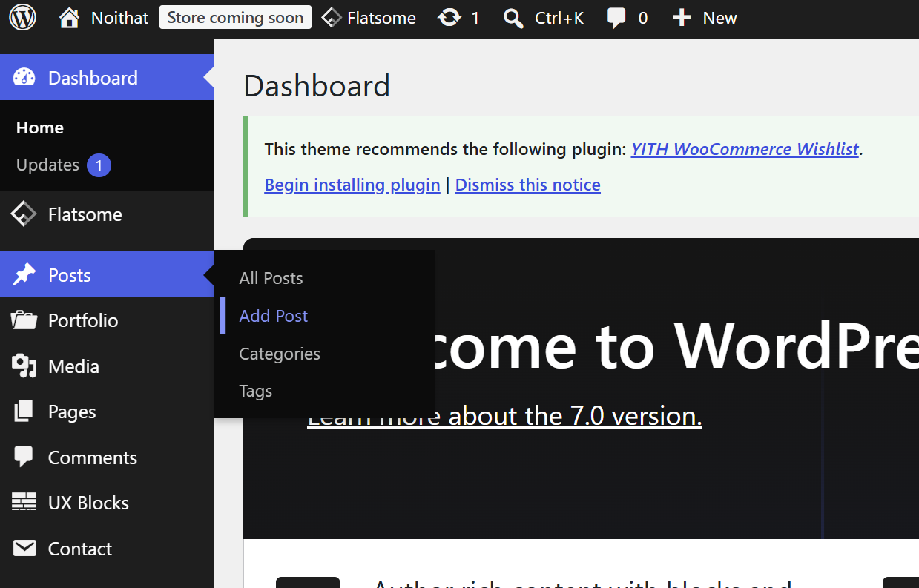Open Dashboard label in sidebar
919x588 pixels.
pos(93,78)
